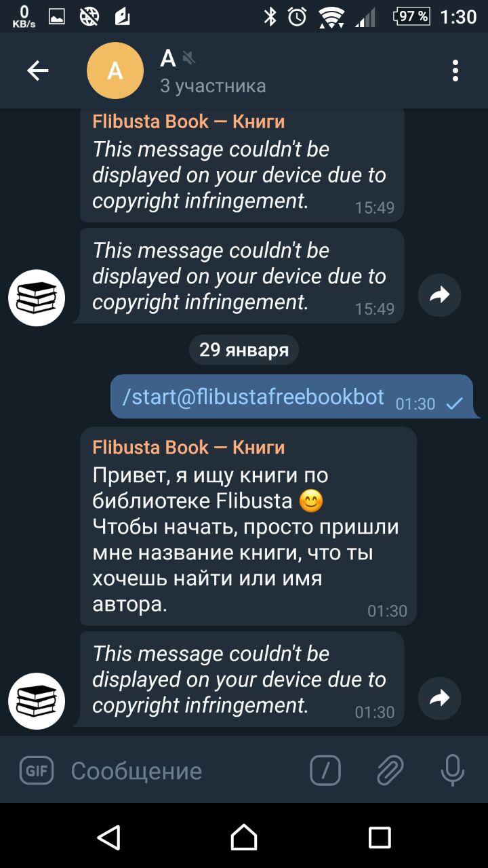Tap the 29 января date separator
This screenshot has width=488, height=868.
(x=244, y=350)
